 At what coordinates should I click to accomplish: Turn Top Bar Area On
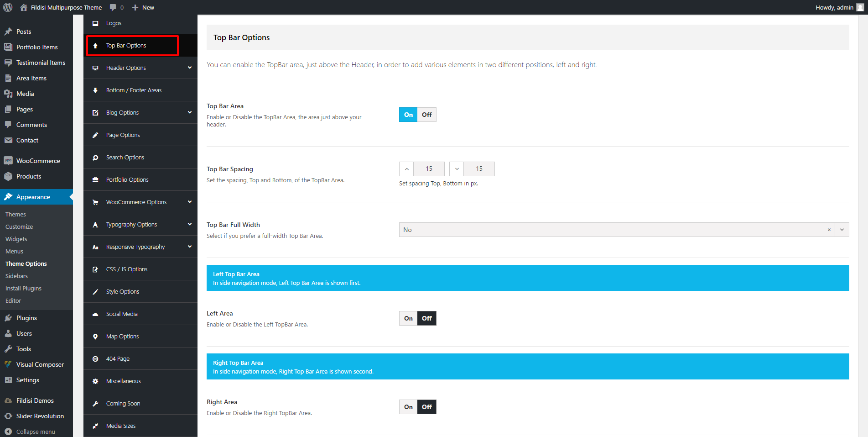click(408, 115)
